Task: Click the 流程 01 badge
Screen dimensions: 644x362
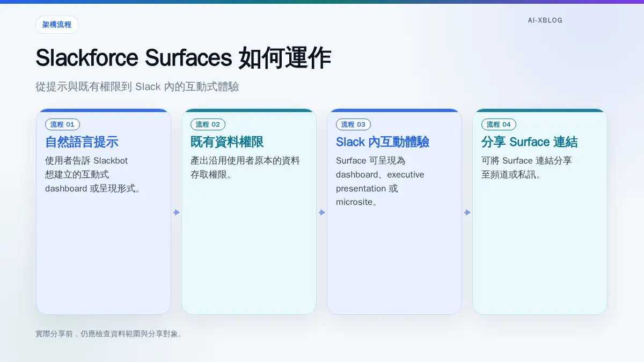Action: [62, 124]
